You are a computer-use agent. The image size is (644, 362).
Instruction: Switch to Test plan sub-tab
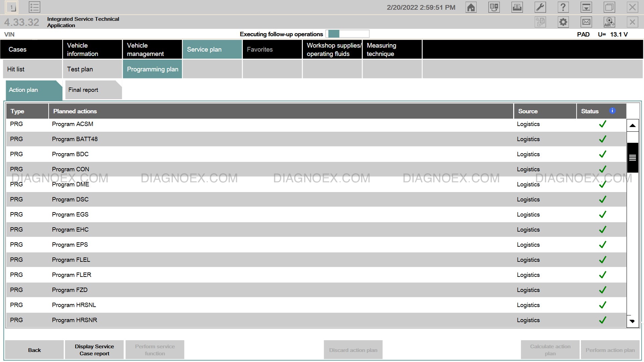92,69
